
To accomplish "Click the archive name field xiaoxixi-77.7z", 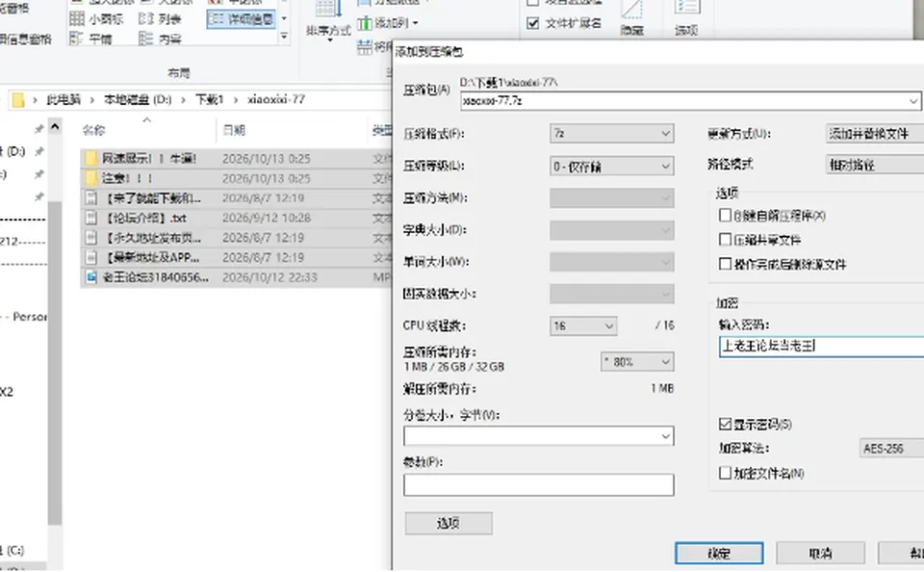I will (x=691, y=101).
